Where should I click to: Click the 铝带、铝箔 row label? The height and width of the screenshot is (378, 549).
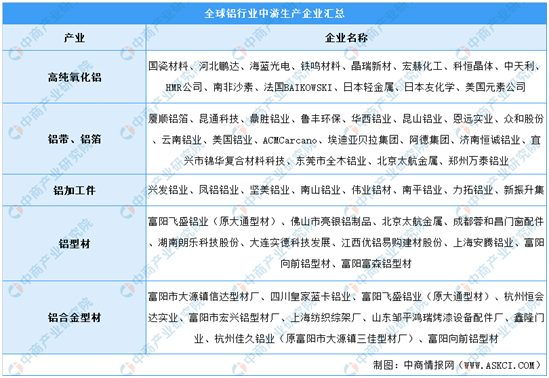coord(74,139)
